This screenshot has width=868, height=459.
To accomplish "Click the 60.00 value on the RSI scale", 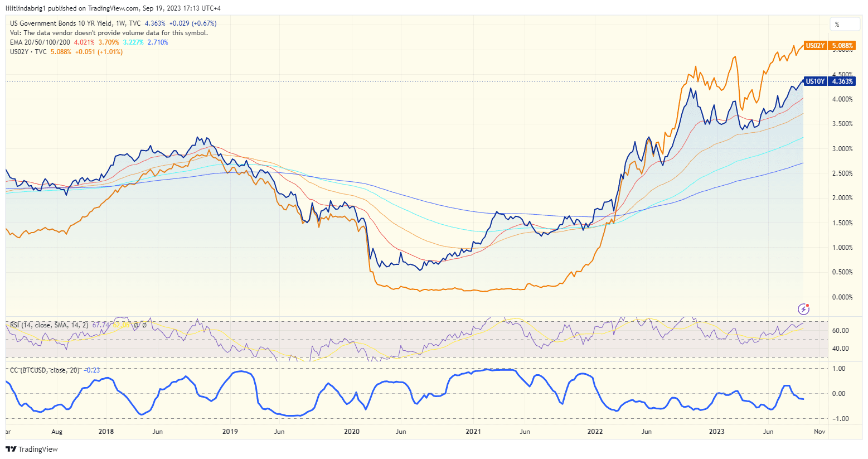I will [842, 330].
